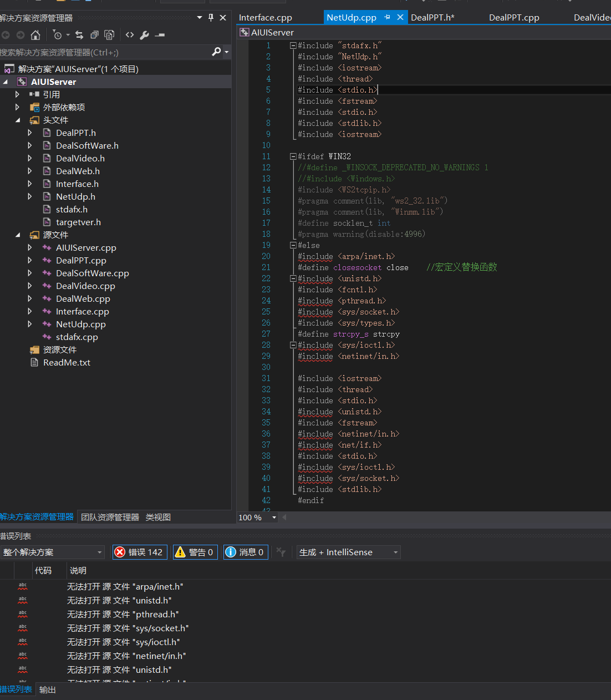This screenshot has height=700, width=611.
Task: Collapse the AIUIServer project node
Action: [6, 82]
